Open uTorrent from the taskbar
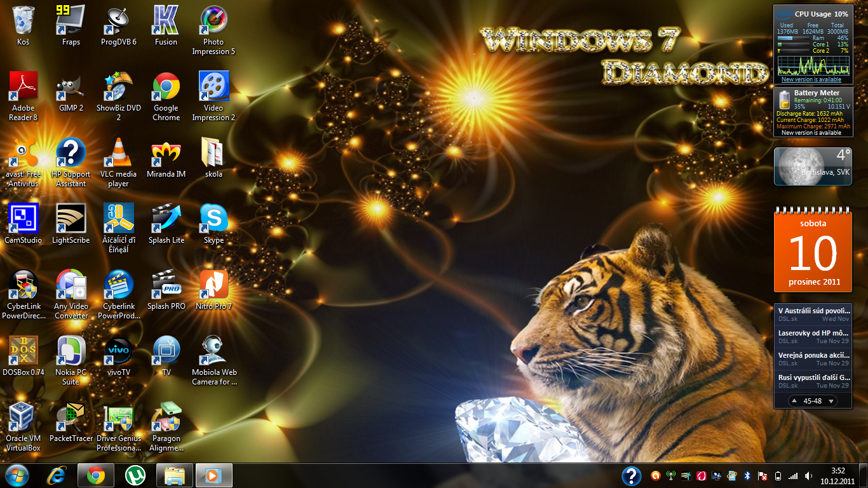 pos(135,475)
